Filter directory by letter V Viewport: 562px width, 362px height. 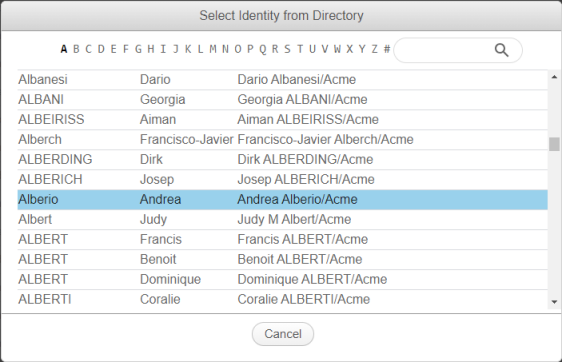[x=325, y=49]
